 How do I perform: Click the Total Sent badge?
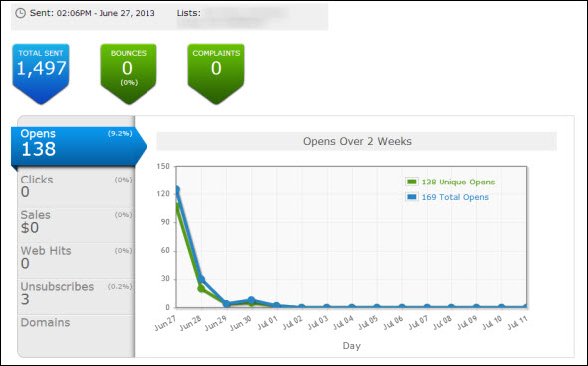pyautogui.click(x=41, y=73)
